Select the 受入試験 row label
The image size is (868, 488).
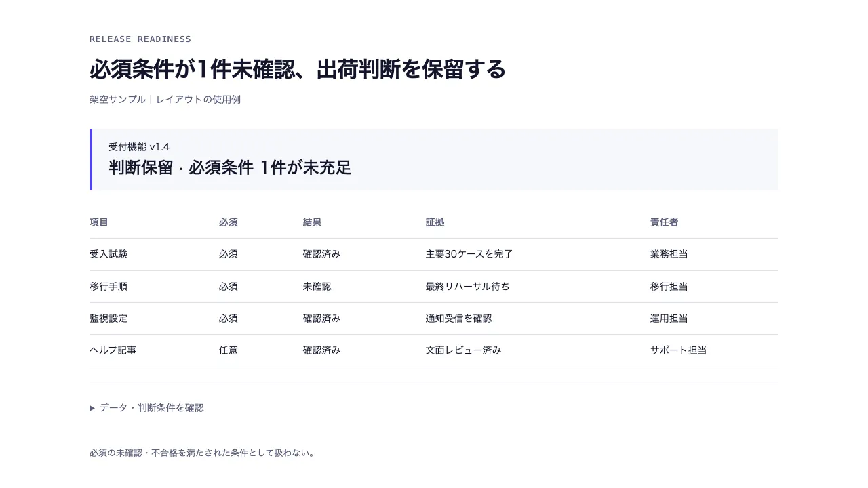coord(108,254)
